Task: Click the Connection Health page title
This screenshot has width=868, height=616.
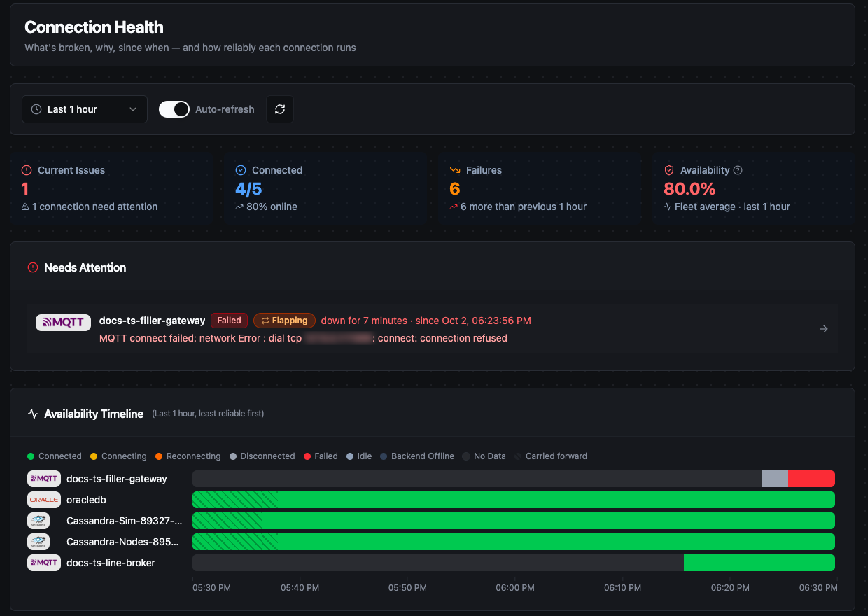Action: coord(94,27)
